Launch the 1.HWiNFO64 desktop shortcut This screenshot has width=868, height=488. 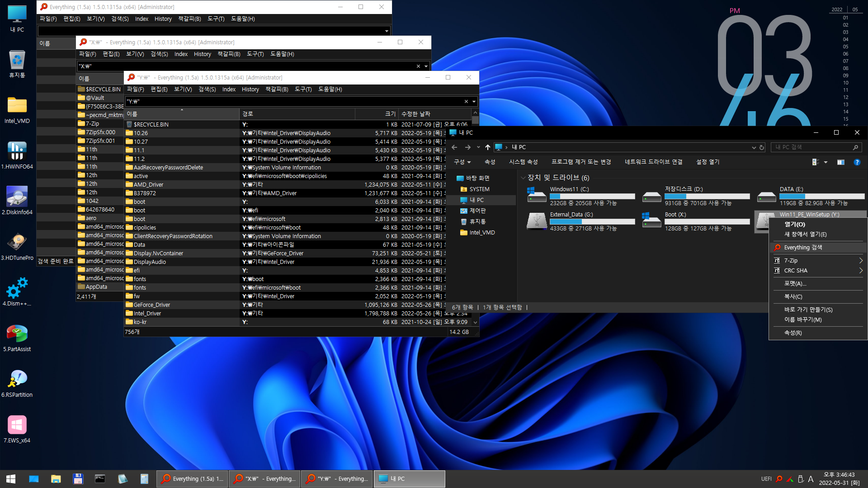pos(17,155)
